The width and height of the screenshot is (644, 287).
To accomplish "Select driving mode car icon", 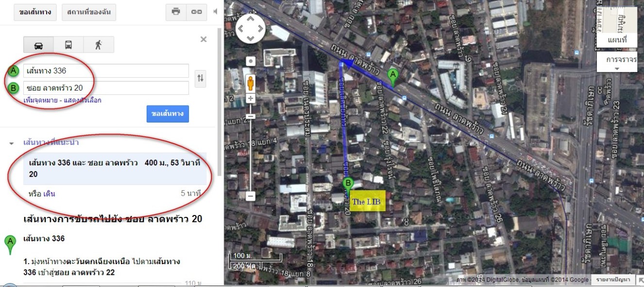I will [38, 45].
